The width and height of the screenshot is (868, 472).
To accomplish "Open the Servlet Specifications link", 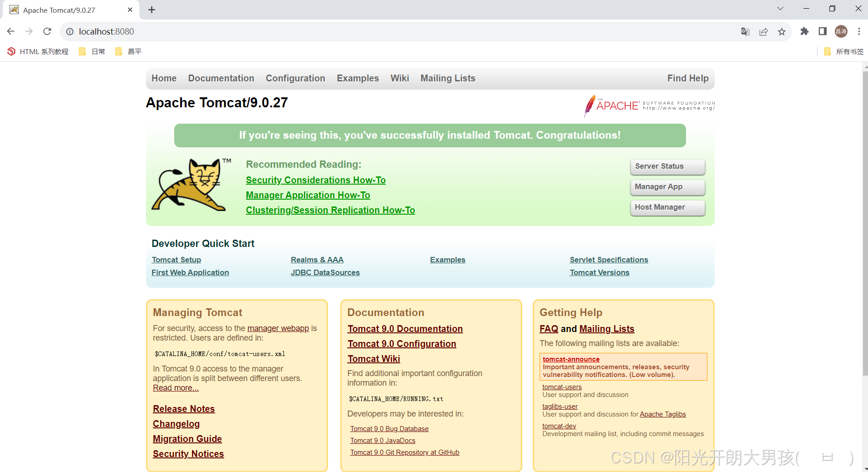I will click(x=609, y=260).
